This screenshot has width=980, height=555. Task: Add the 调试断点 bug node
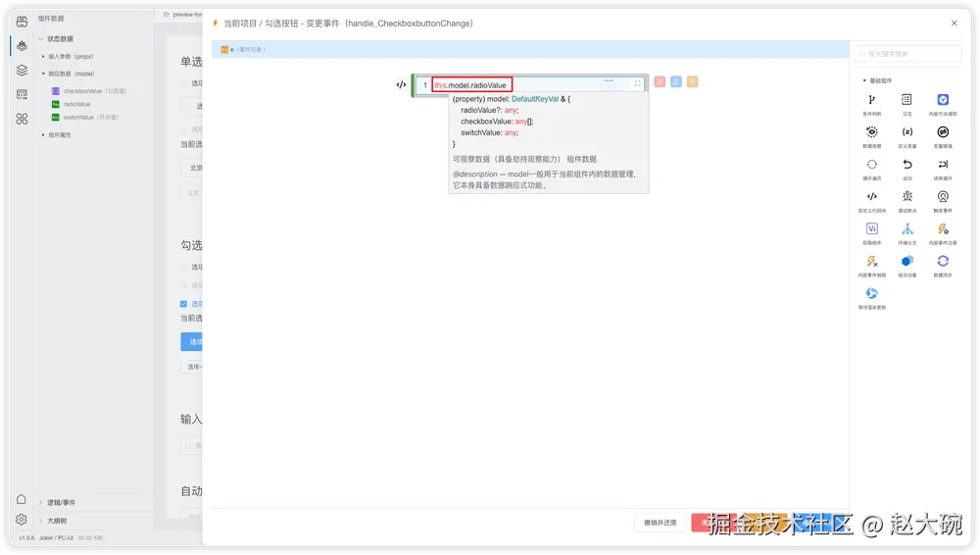click(906, 196)
